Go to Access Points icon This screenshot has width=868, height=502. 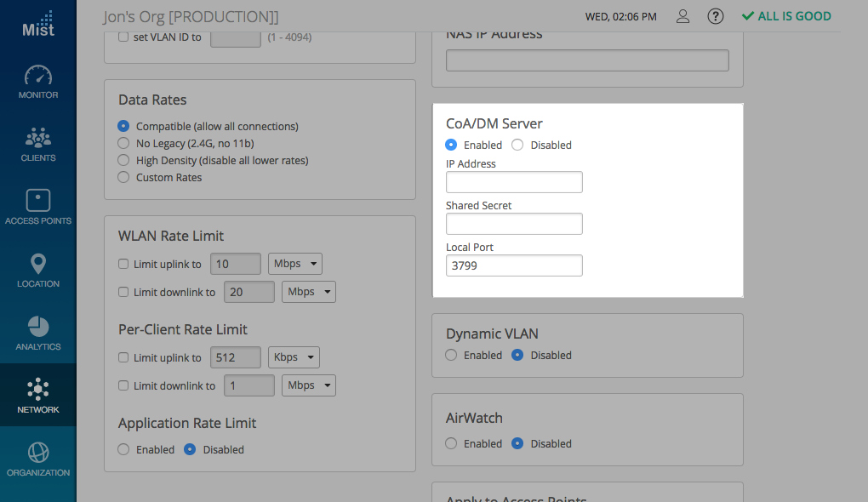point(37,201)
